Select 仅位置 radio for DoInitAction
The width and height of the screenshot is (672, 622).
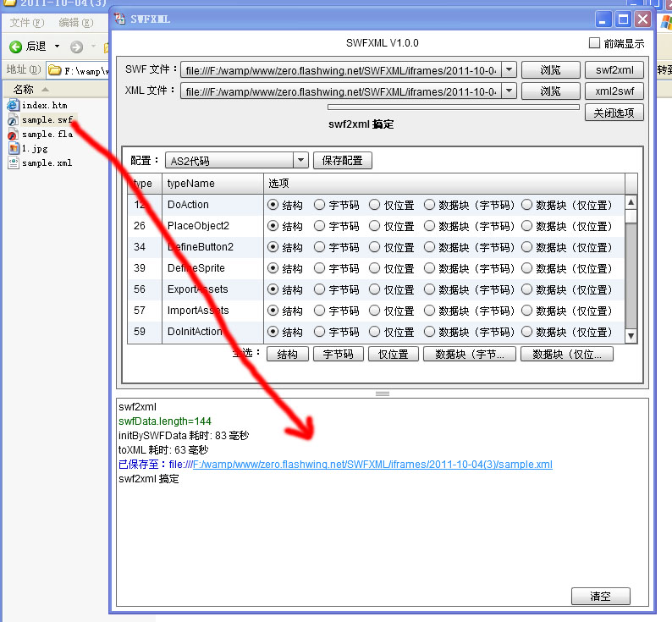[x=374, y=332]
